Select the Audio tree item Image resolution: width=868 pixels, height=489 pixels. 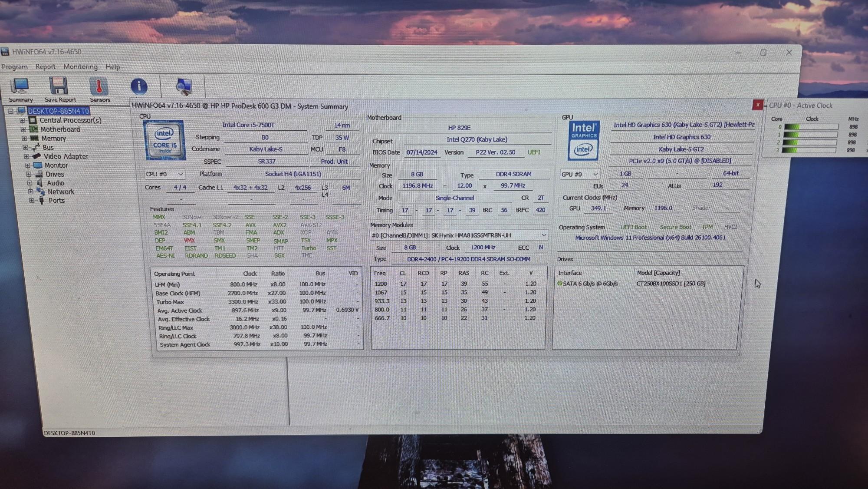(x=55, y=183)
